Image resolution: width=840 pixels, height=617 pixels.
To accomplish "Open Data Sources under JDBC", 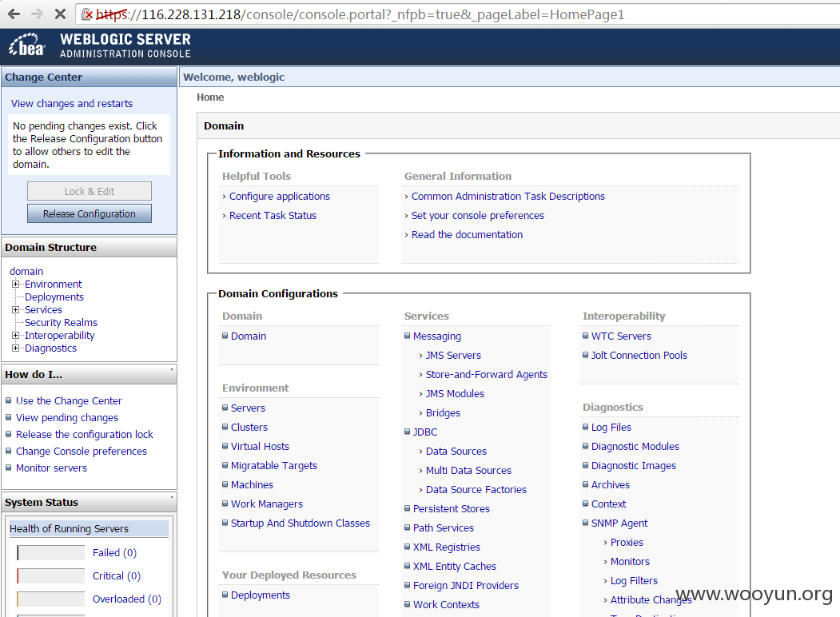I will (456, 452).
